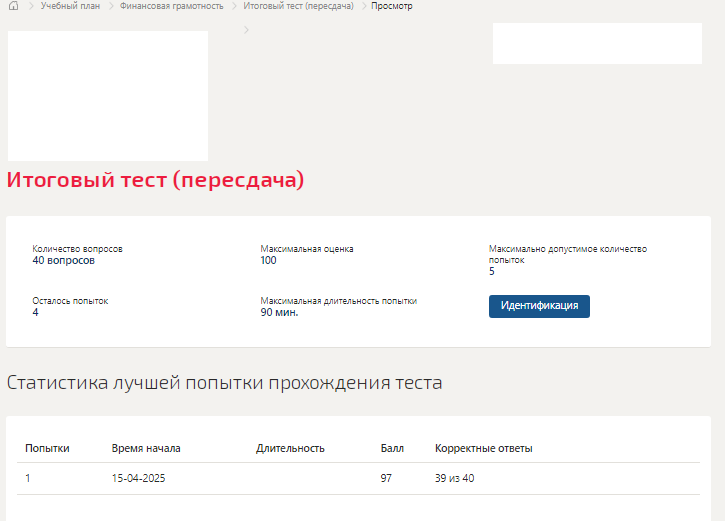The image size is (725, 521).
Task: Select the 40 вопросов value
Action: (x=63, y=260)
